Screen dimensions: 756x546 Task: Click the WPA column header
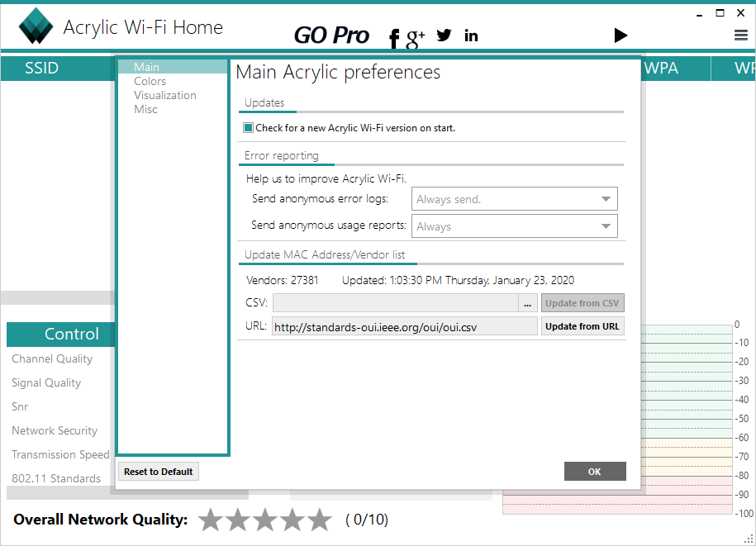coord(662,68)
